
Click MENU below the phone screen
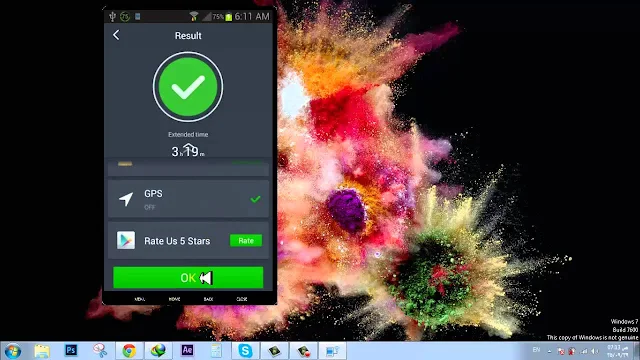(x=140, y=299)
